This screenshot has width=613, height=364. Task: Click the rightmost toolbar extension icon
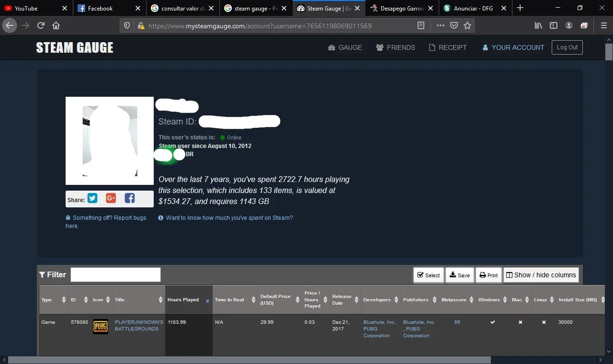click(584, 25)
